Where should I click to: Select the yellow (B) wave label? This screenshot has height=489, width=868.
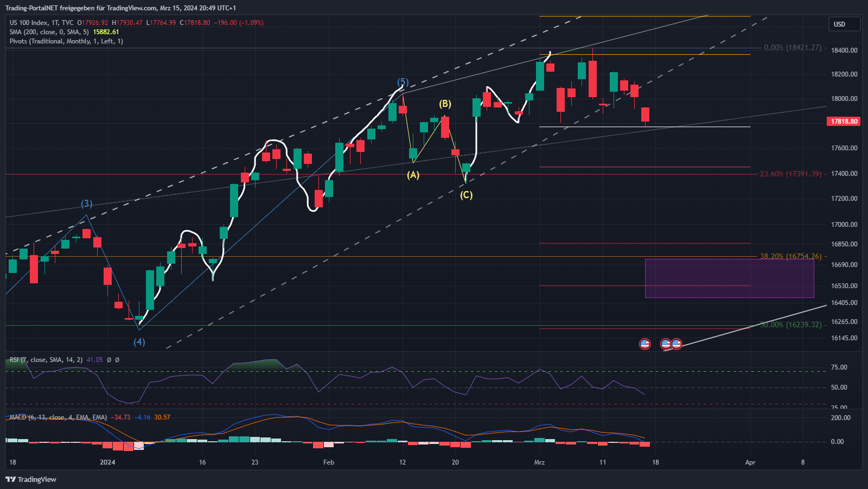pos(445,104)
